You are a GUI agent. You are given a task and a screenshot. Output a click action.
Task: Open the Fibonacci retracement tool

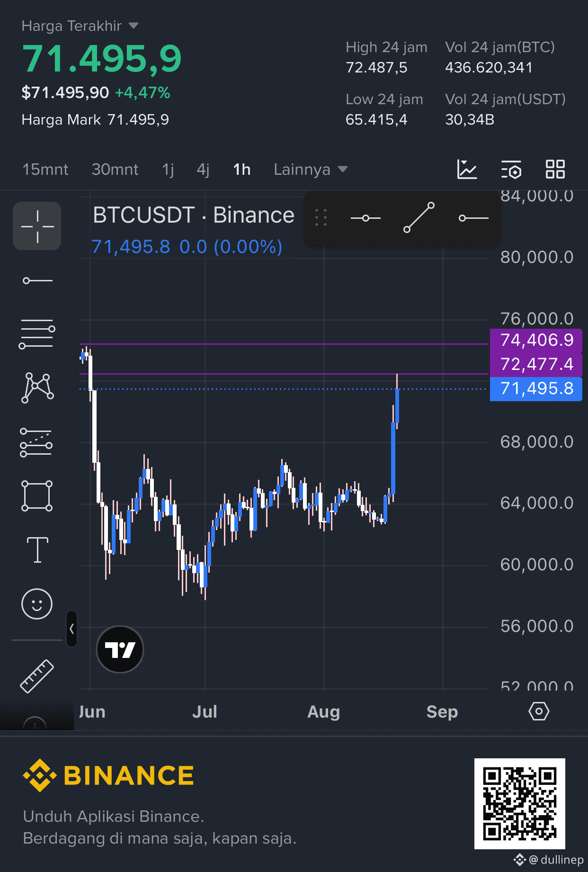click(37, 334)
